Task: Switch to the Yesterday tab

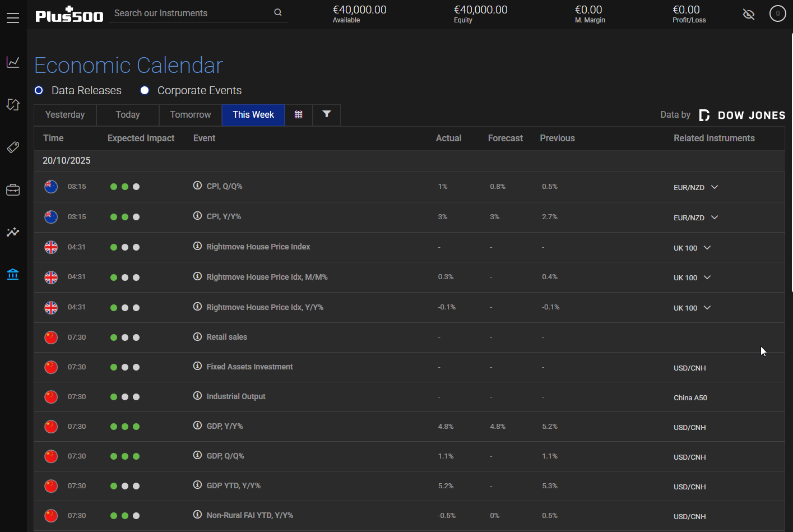Action: pos(65,115)
